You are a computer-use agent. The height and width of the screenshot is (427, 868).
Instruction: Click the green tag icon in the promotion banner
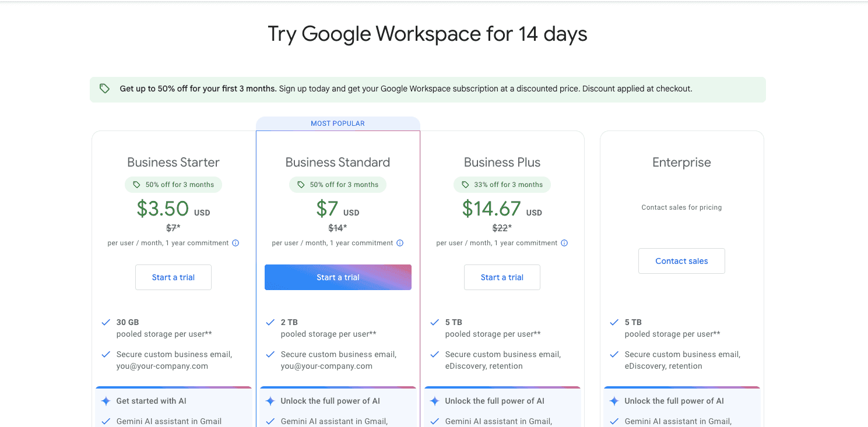[105, 89]
